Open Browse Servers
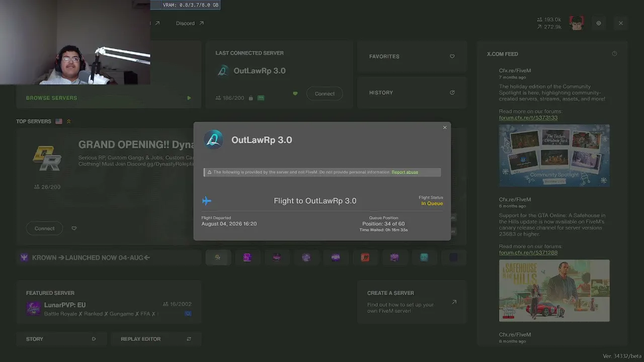 (109, 98)
